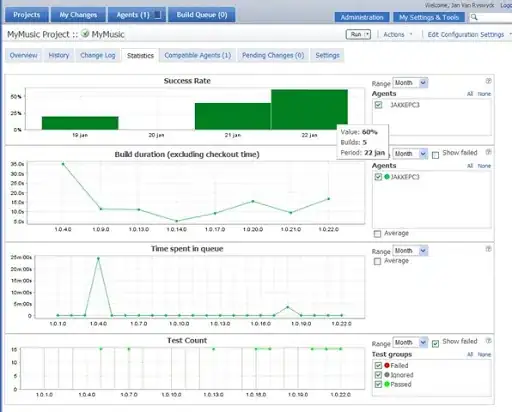Expand the Run button dropdown arrow
512x412 pixels.
coord(367,34)
